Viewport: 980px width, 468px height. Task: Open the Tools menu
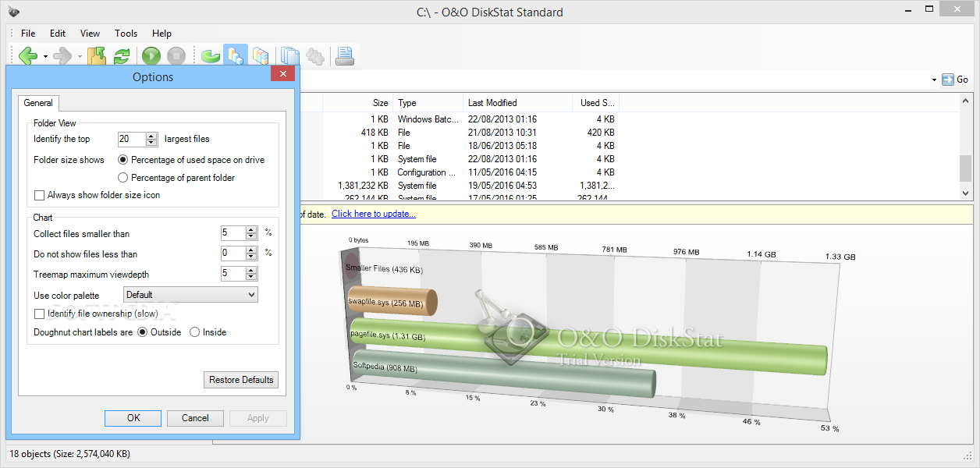pos(126,34)
